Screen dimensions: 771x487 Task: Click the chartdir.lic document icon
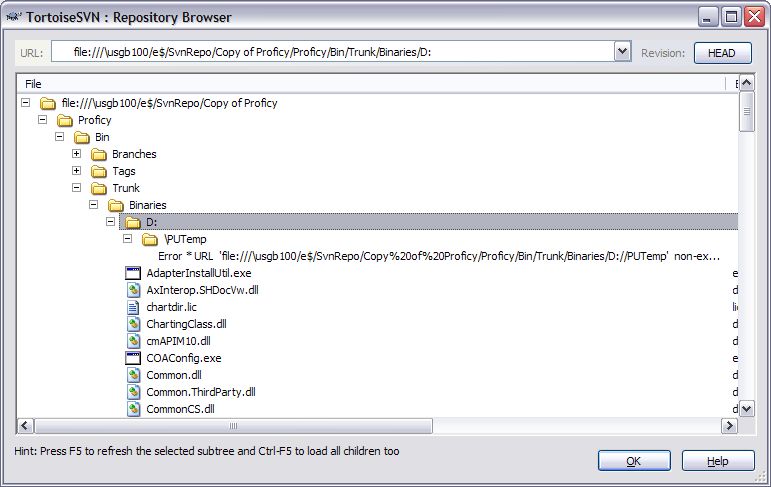133,307
